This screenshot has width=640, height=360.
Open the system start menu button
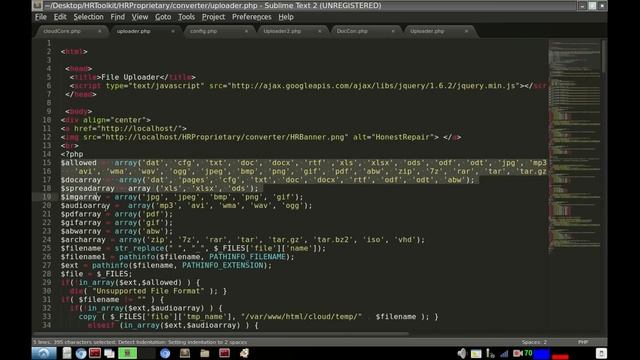[x=44, y=353]
